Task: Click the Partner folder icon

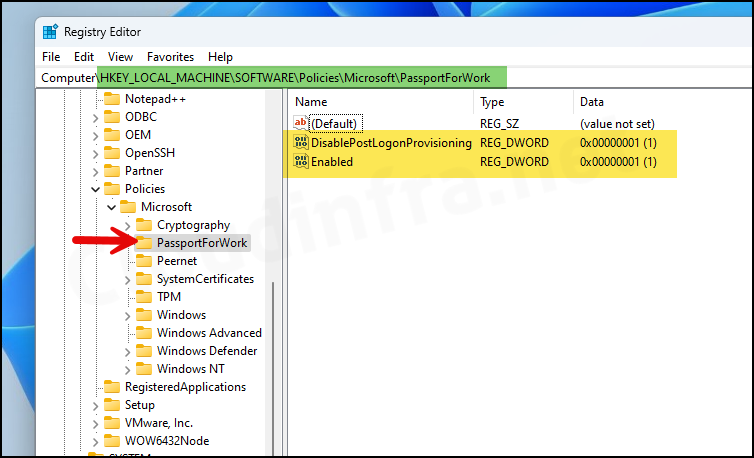Action: coord(112,171)
